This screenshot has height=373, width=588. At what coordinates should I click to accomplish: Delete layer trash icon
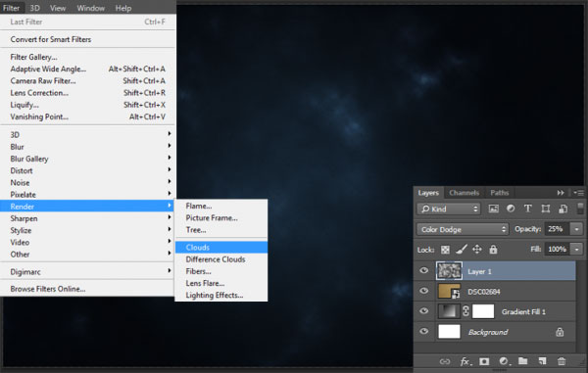pyautogui.click(x=562, y=361)
